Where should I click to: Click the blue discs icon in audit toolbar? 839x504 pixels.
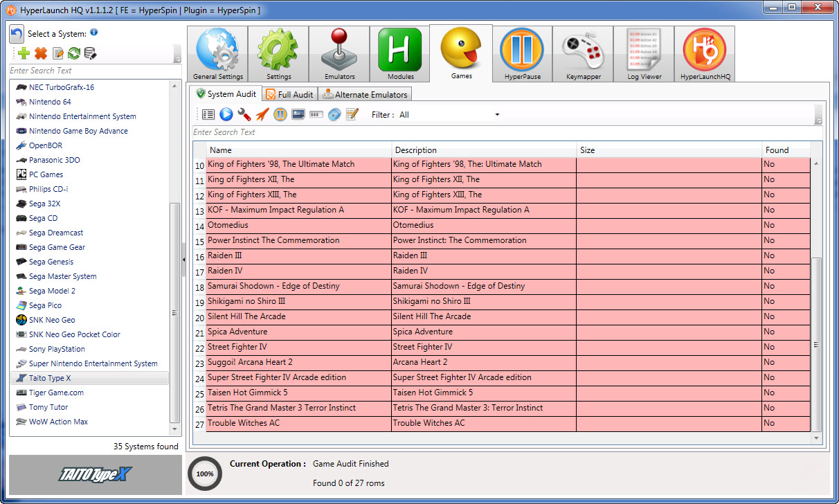tap(334, 114)
